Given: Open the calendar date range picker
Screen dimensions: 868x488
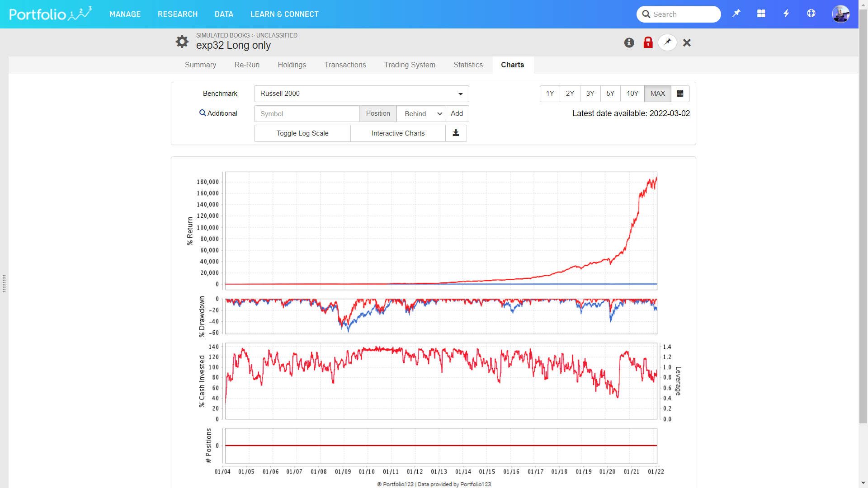Looking at the screenshot, I should click(x=680, y=94).
